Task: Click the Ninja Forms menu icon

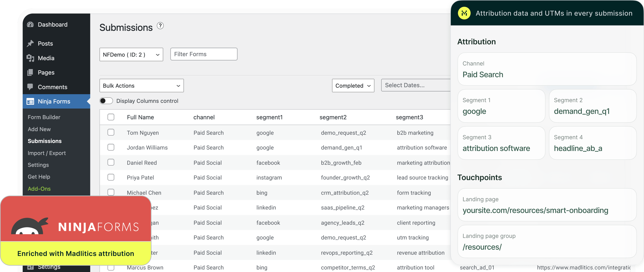Action: click(x=30, y=101)
